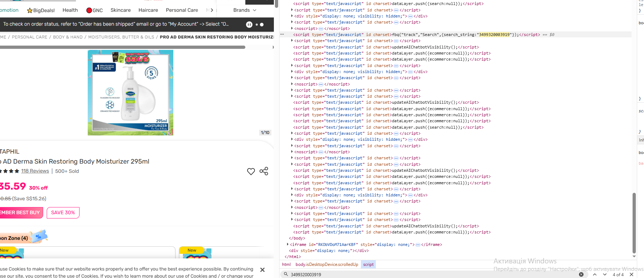Open the Coupon Zone (4) section
This screenshot has height=278, width=644.
coord(14,238)
